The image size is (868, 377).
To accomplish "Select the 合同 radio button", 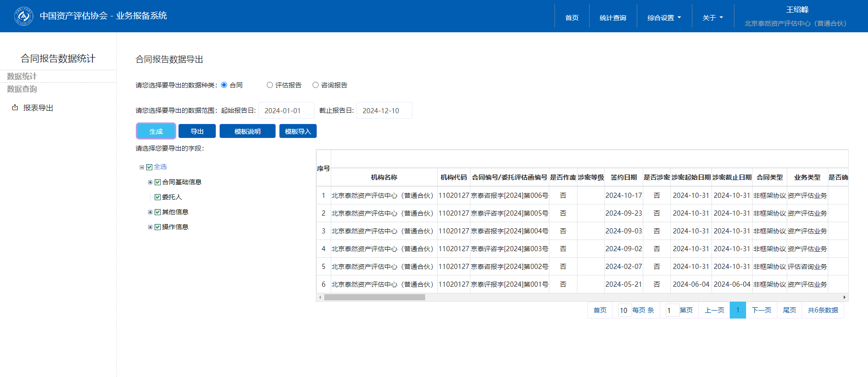I will [224, 85].
